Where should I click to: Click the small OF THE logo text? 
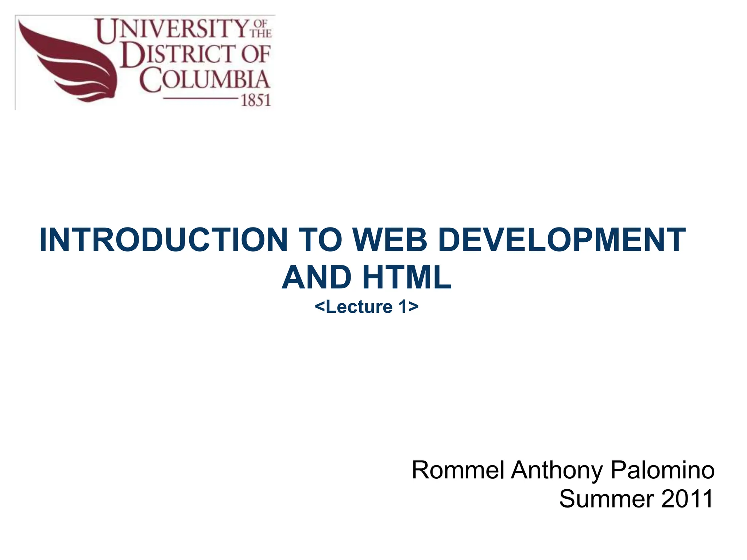[260, 29]
